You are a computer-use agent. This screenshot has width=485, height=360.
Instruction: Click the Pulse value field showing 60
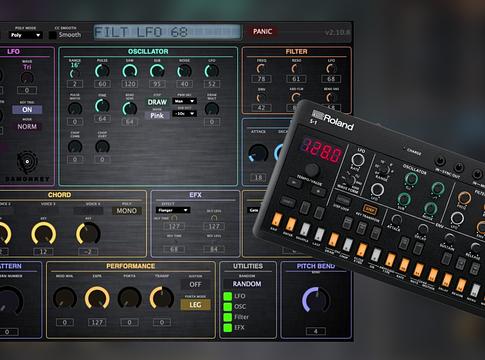102,84
